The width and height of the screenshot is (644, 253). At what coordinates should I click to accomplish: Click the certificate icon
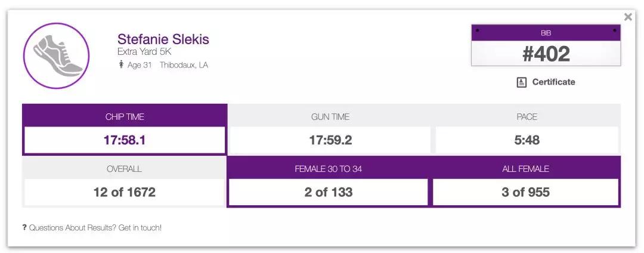click(522, 82)
